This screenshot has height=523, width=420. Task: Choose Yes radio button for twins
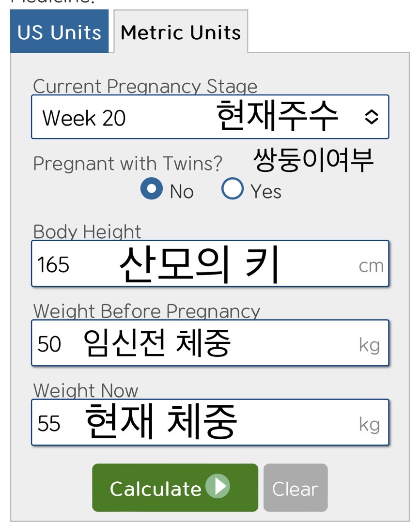click(232, 189)
